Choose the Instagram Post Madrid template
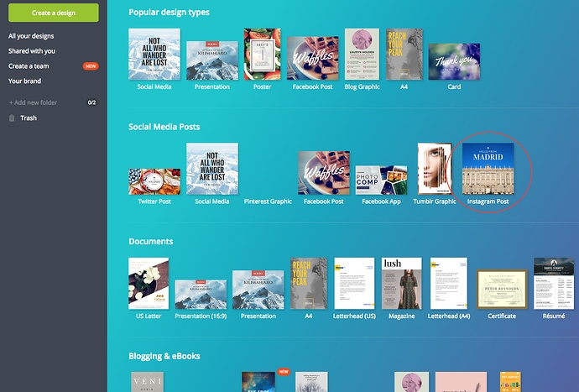 (x=488, y=169)
